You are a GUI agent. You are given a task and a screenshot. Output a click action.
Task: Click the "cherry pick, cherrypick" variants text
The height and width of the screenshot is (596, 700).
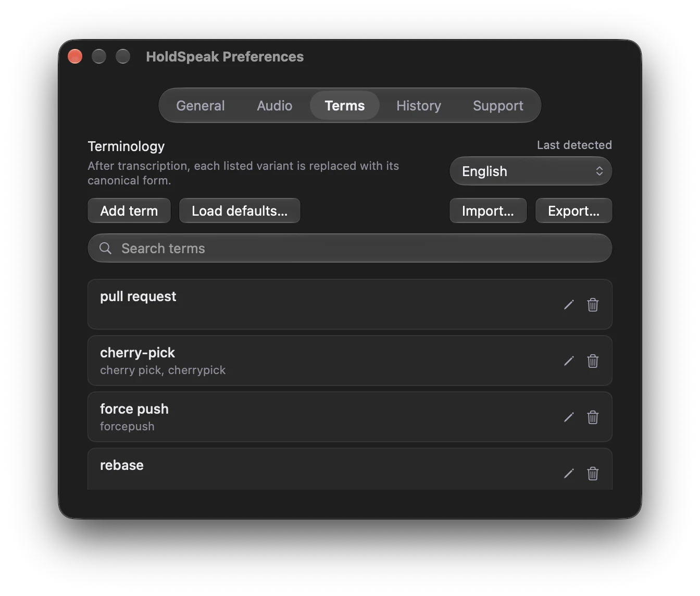162,370
